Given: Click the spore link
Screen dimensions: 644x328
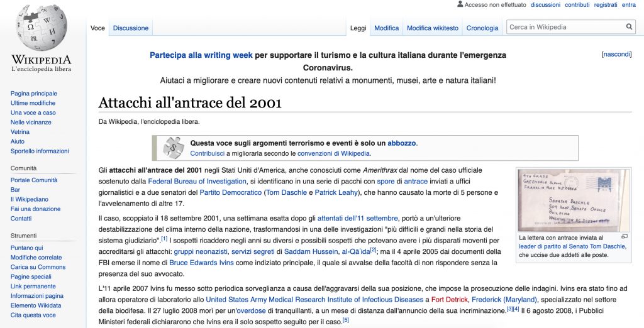Looking at the screenshot, I should point(386,181).
